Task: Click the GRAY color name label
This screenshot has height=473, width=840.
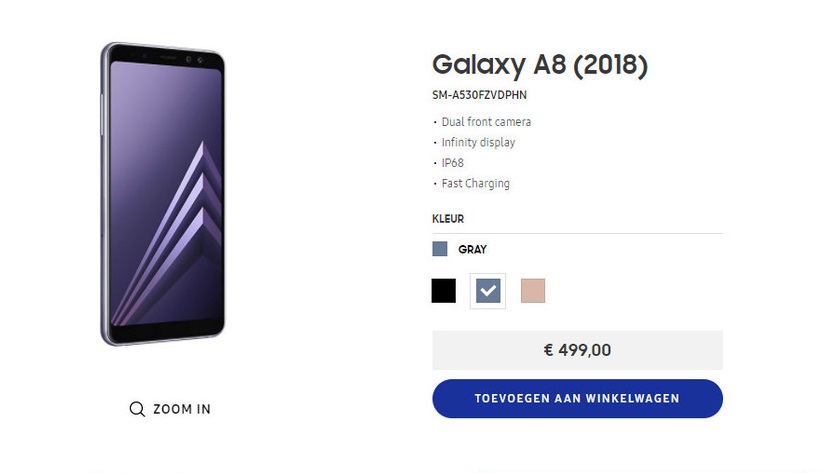Action: 472,249
